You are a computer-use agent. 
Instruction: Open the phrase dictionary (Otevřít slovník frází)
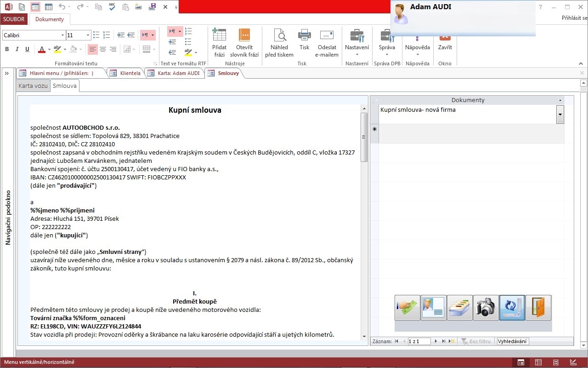pyautogui.click(x=244, y=43)
